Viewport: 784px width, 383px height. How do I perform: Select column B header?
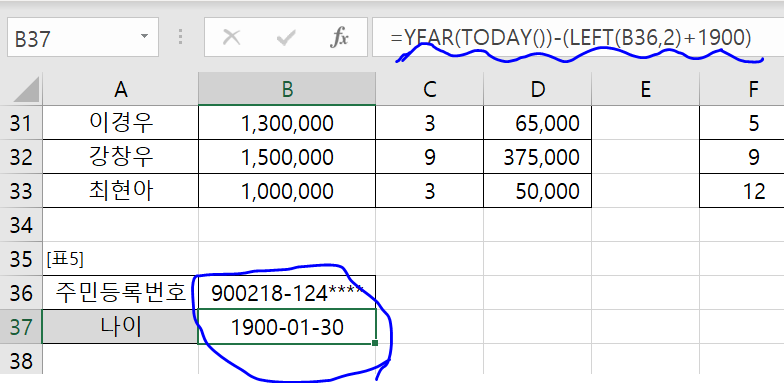point(287,89)
